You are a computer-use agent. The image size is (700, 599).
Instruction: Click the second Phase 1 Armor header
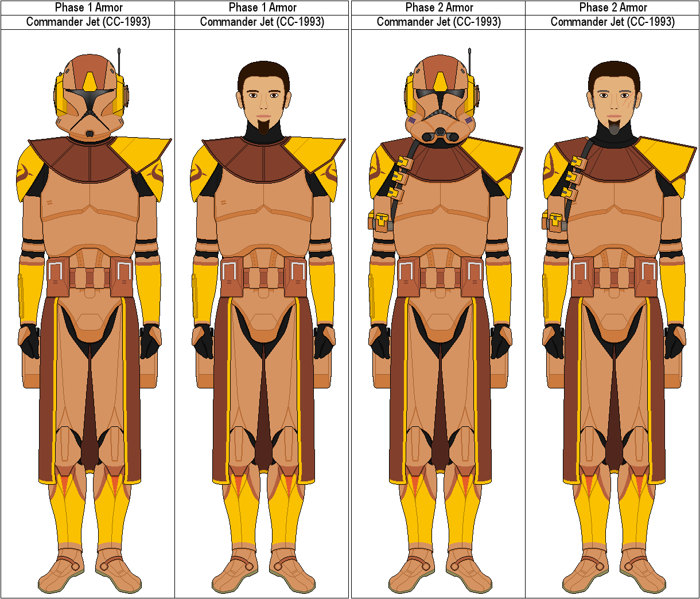click(262, 7)
